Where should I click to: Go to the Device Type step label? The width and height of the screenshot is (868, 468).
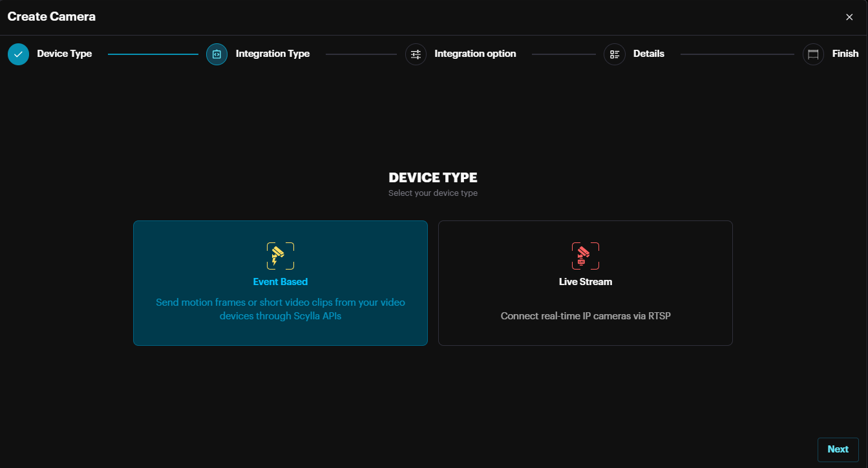point(64,54)
